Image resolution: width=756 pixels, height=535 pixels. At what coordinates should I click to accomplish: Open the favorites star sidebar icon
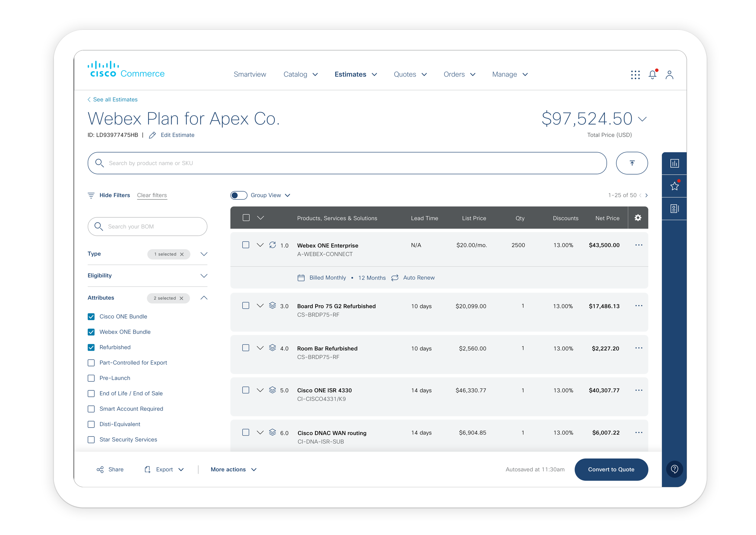(674, 186)
